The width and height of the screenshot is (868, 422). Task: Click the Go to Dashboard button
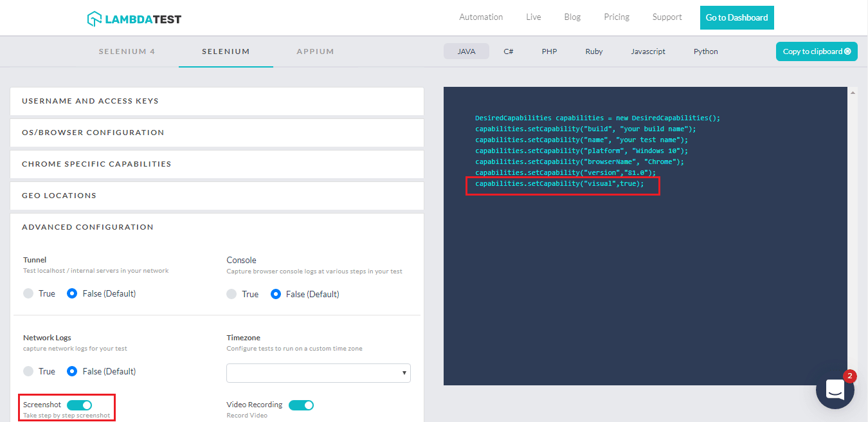point(736,18)
